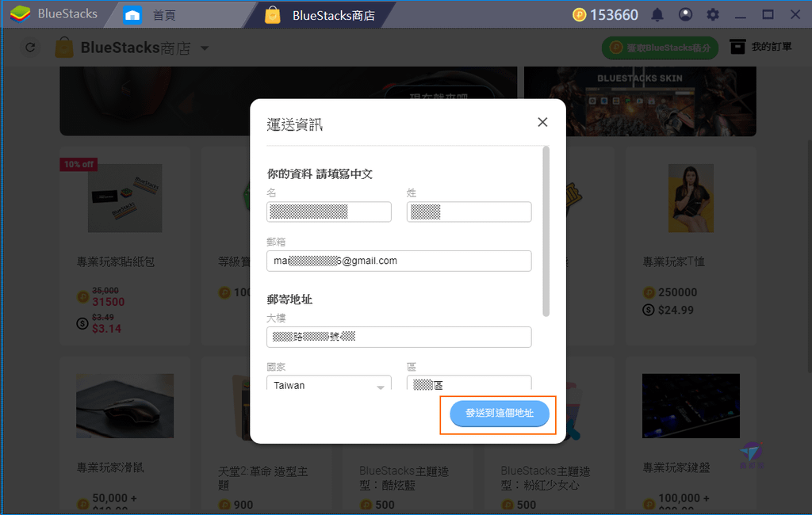The height and width of the screenshot is (515, 812).
Task: Click the 發送到這個地址 send button
Action: (500, 413)
